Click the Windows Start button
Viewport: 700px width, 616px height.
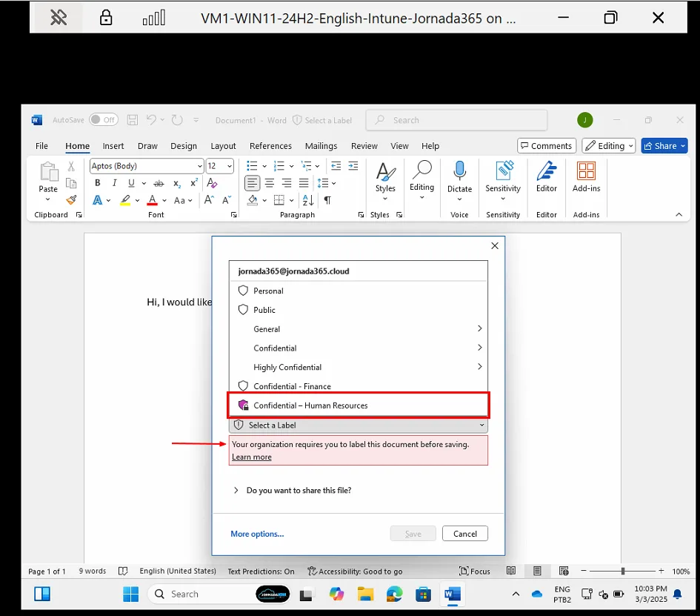click(131, 594)
